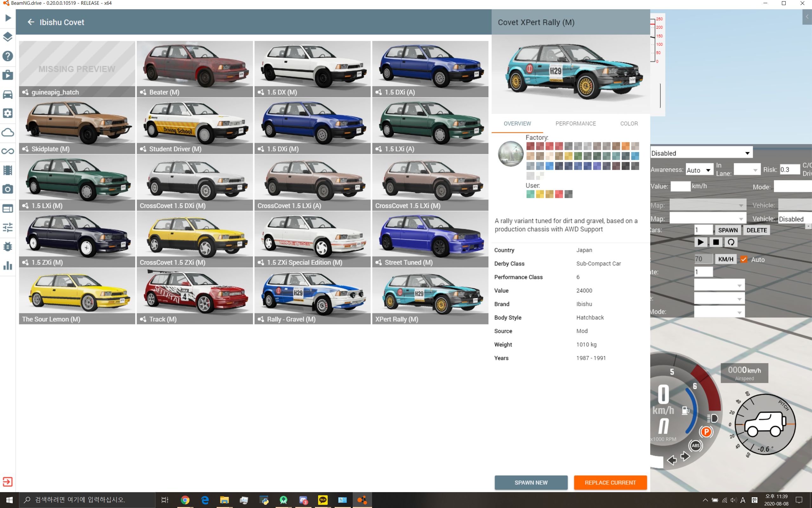Pick the yellow user color swatch
This screenshot has width=812, height=508.
click(x=540, y=194)
